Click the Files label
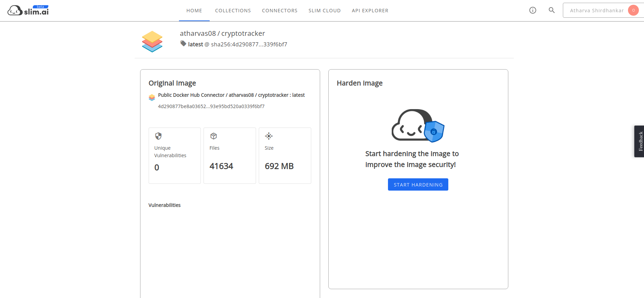 point(214,148)
